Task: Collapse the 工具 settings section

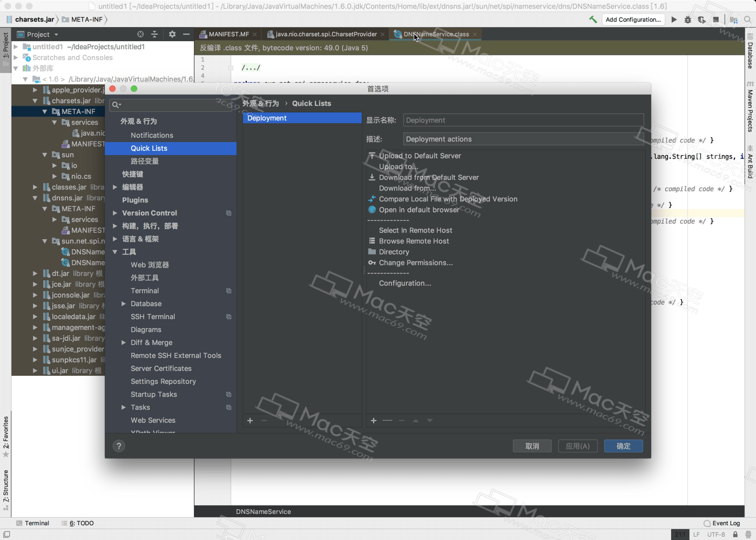Action: click(115, 252)
